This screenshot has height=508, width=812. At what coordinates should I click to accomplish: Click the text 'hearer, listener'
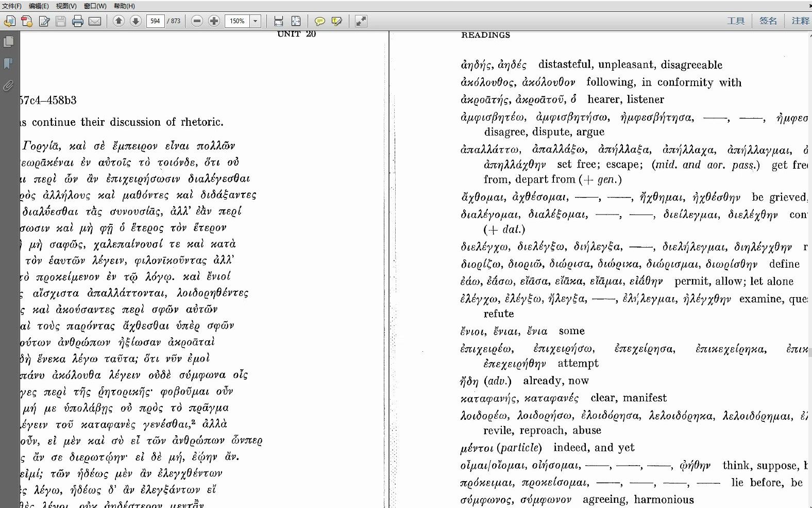(x=625, y=99)
